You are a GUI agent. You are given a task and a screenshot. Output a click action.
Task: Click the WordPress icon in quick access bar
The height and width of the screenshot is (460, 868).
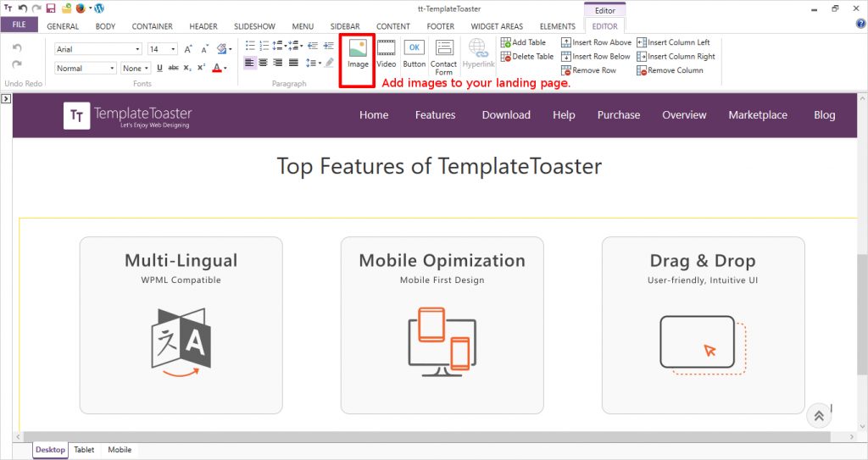point(99,8)
